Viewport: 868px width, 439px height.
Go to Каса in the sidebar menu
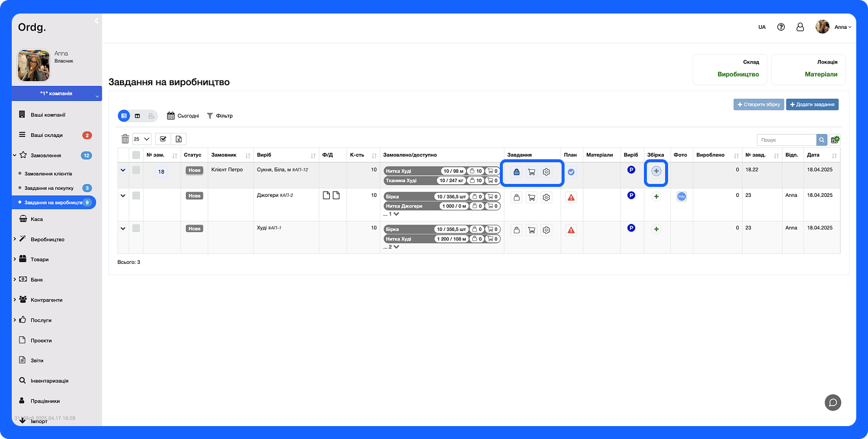click(x=36, y=219)
